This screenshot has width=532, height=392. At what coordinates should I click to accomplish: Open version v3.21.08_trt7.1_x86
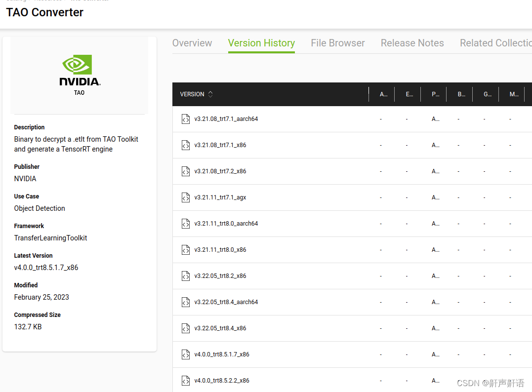[220, 145]
